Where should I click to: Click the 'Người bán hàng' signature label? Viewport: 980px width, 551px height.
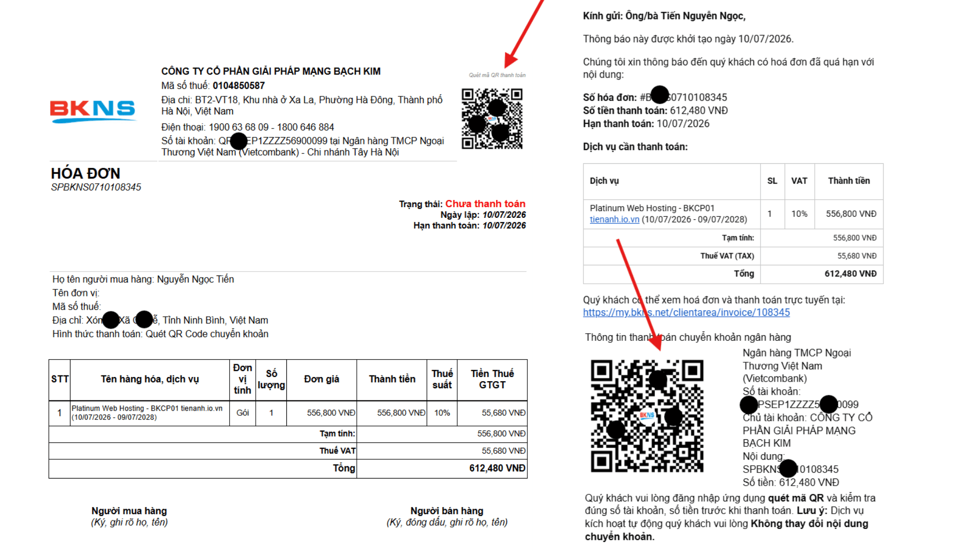[x=447, y=511]
